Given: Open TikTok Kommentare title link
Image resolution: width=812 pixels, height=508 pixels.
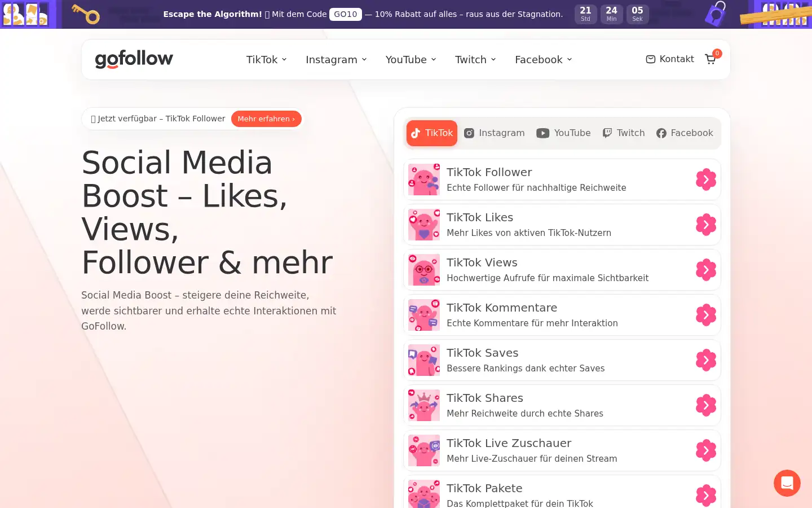Looking at the screenshot, I should point(502,308).
